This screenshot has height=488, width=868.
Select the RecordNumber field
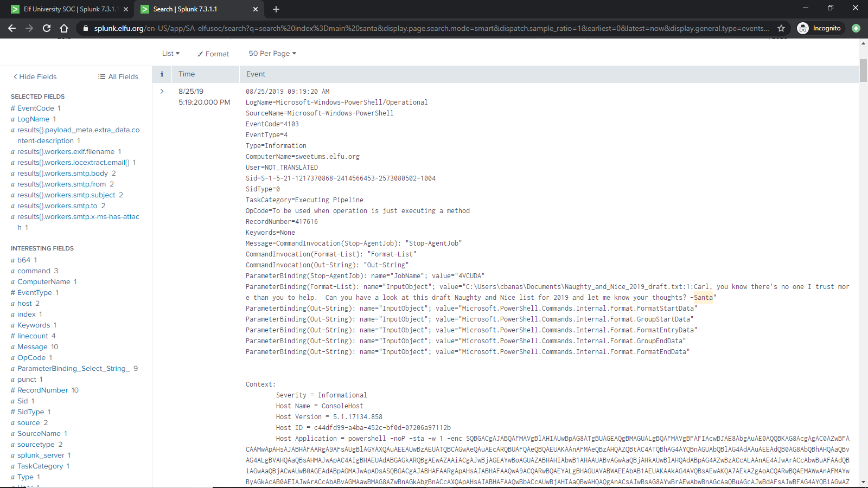(43, 390)
